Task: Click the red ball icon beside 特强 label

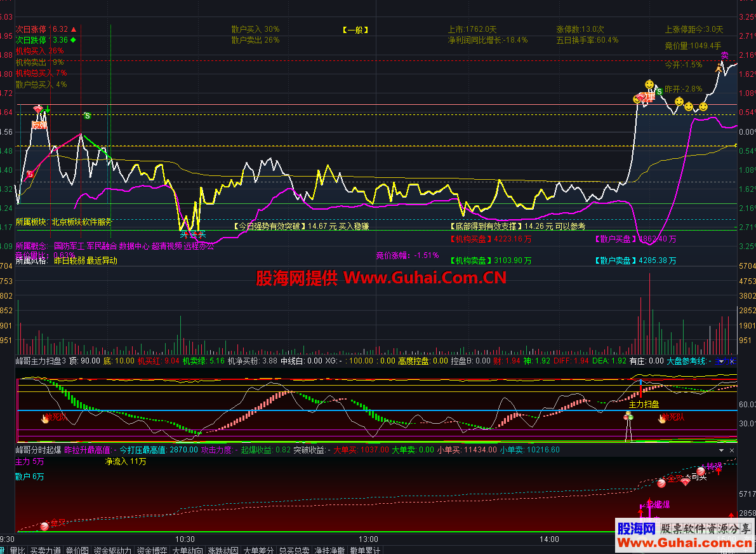Action: click(x=701, y=471)
